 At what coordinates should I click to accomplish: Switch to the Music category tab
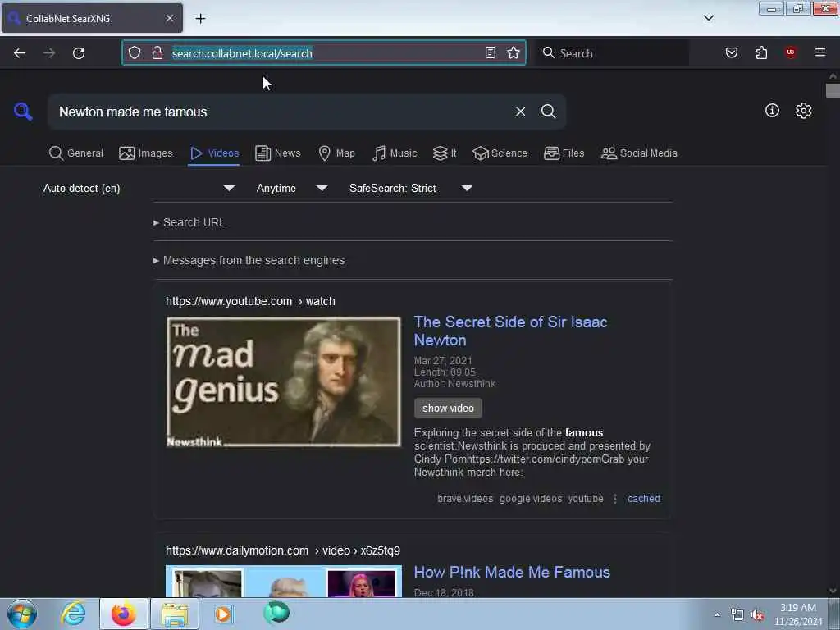coord(395,153)
